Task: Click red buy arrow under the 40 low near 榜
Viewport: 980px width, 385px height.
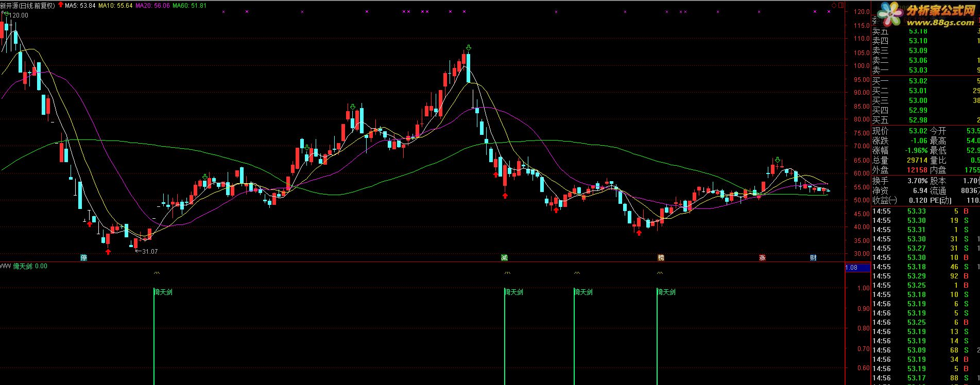Action: (639, 233)
